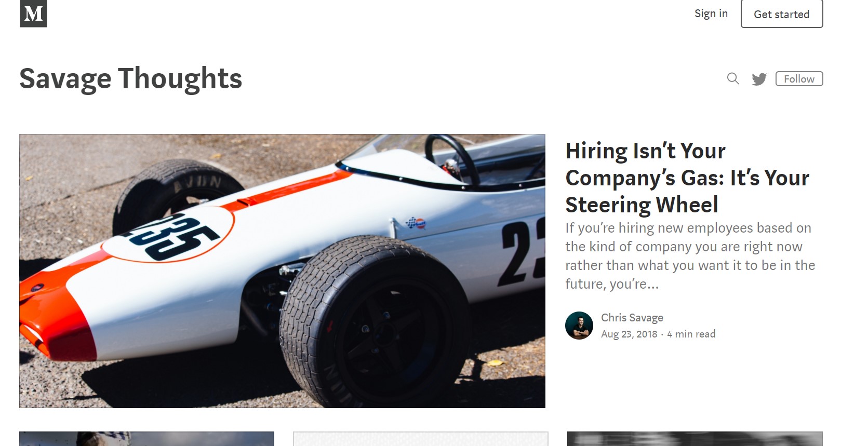Click the Aug 23, 2018 date
The height and width of the screenshot is (446, 868).
(629, 334)
